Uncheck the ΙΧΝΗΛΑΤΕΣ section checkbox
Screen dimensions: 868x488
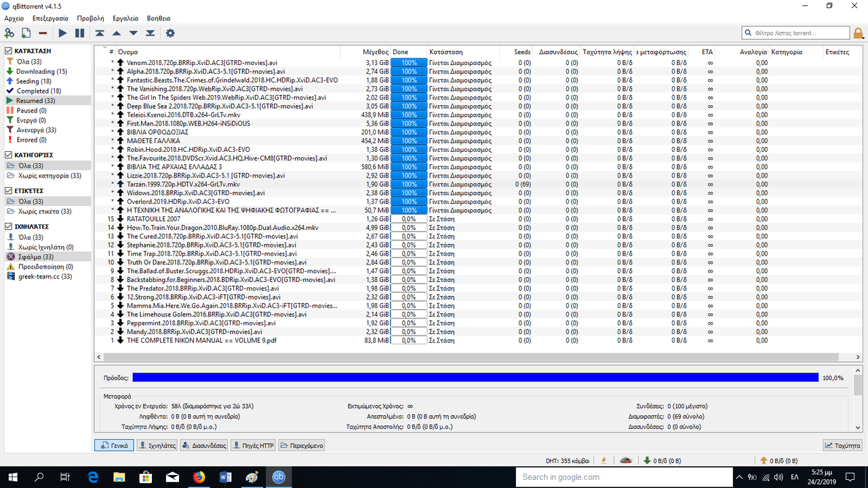pyautogui.click(x=9, y=226)
